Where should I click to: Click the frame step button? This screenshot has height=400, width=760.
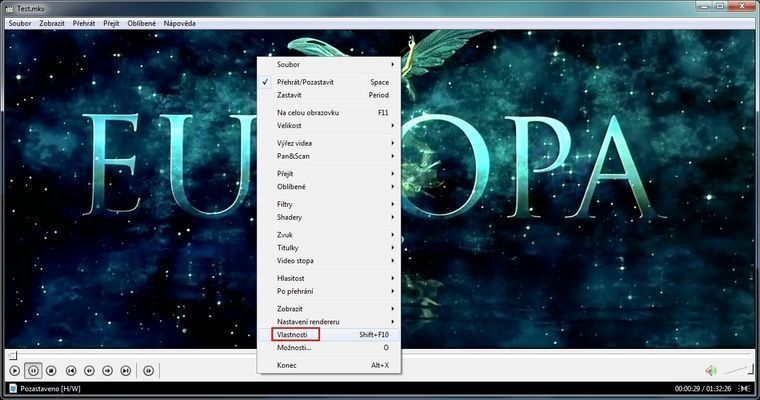click(149, 371)
